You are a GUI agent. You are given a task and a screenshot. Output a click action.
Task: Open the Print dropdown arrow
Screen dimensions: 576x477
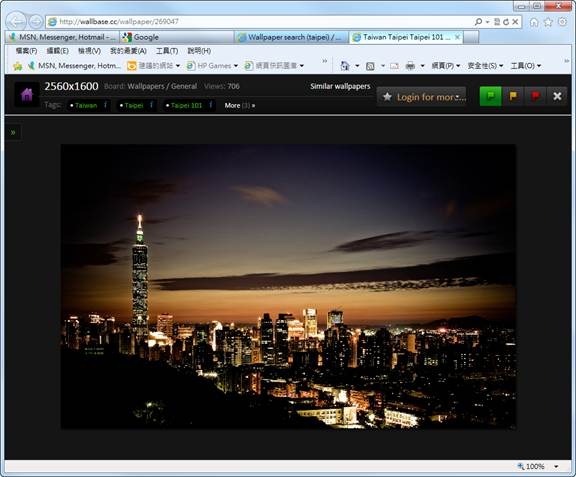pos(422,66)
